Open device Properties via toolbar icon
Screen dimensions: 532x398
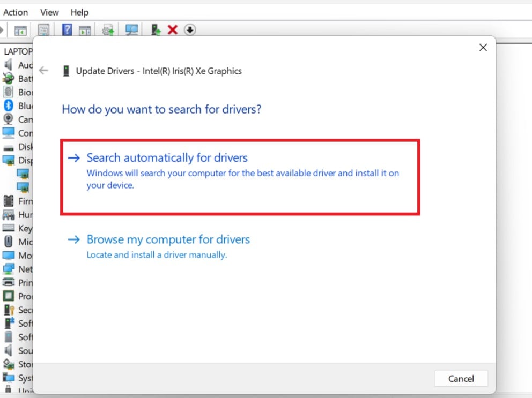coord(43,29)
